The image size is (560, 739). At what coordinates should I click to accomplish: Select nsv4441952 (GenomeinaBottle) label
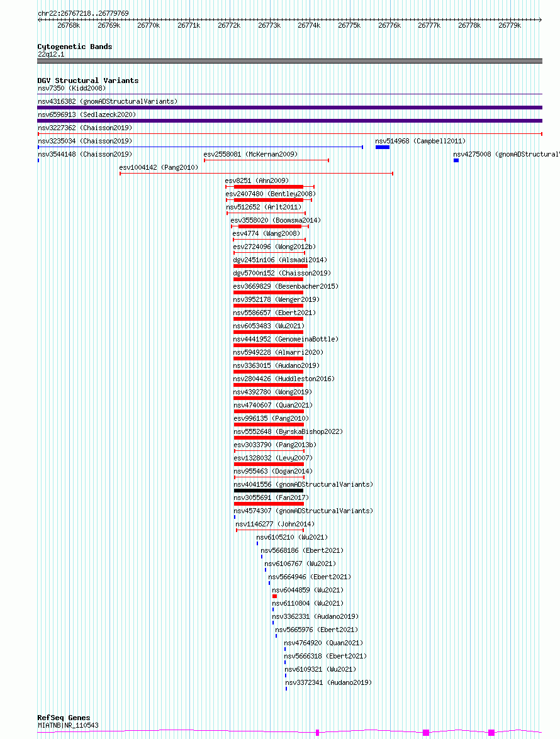286,339
